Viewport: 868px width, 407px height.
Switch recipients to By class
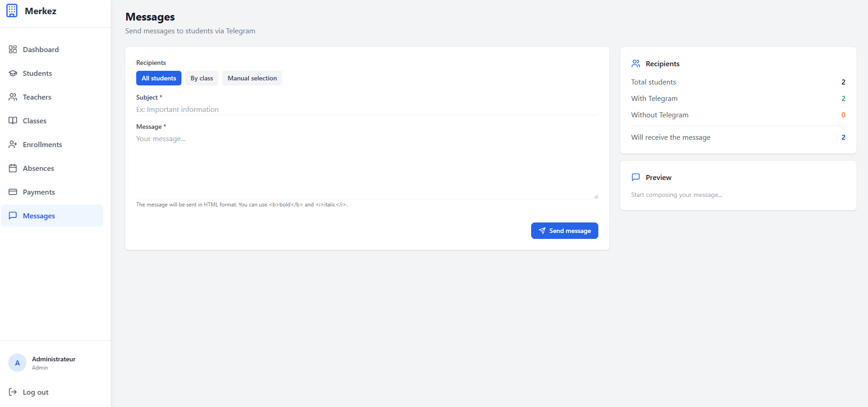coord(202,78)
